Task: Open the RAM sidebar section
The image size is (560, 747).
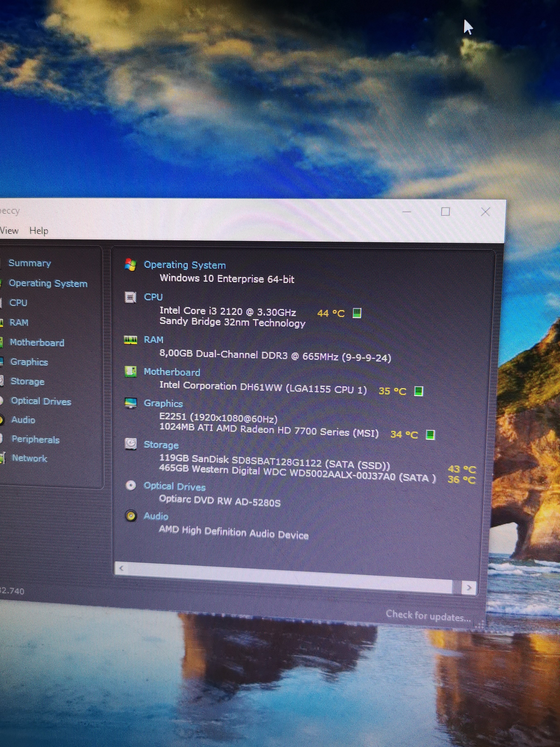Action: [19, 323]
